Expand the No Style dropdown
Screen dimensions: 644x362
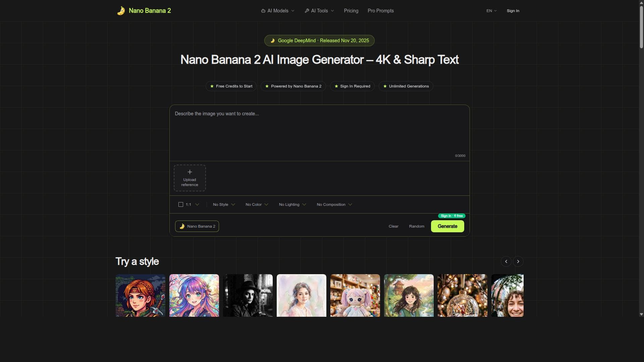point(224,204)
